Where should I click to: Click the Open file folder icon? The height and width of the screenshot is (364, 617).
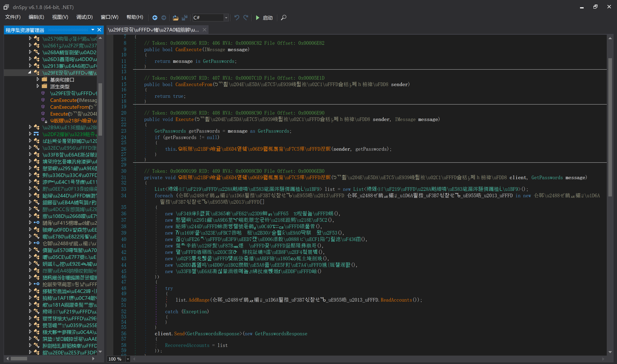coord(176,18)
